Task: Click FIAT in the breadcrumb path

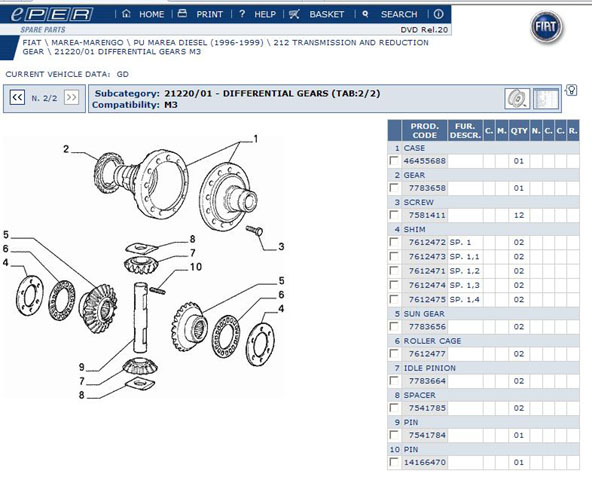Action: pyautogui.click(x=32, y=43)
